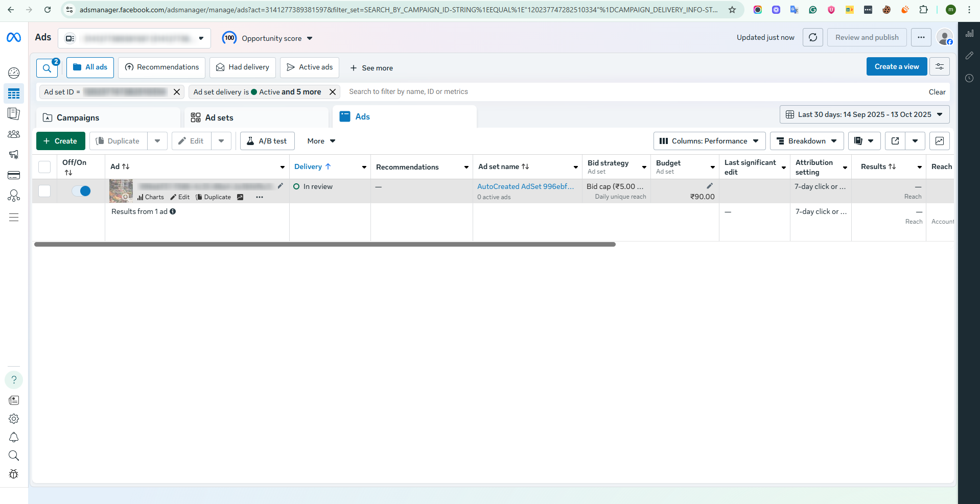Screen dimensions: 980x504
Task: Tick the select all ads checkbox
Action: [44, 167]
